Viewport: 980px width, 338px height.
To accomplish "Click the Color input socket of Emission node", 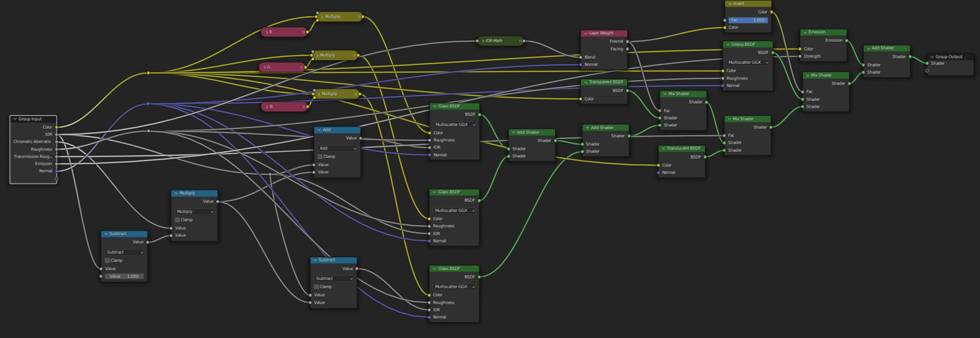I will click(x=800, y=49).
